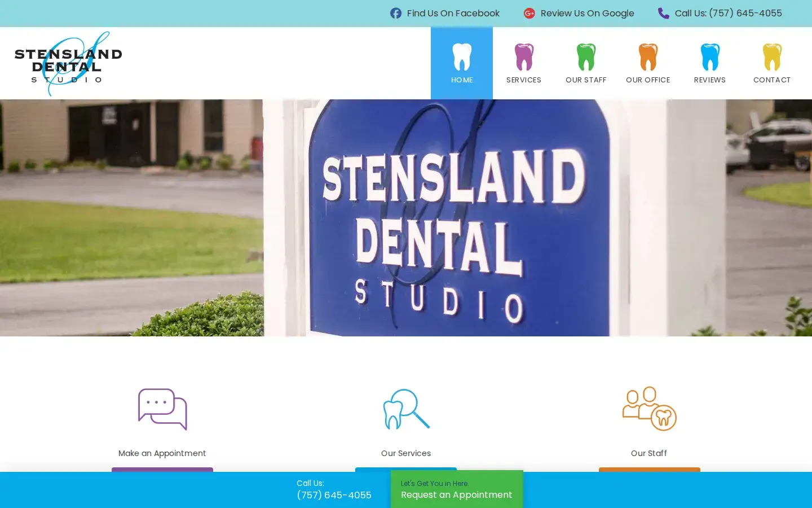The width and height of the screenshot is (812, 508).
Task: Click the Stensland Dental Studio logo
Action: coord(68,64)
